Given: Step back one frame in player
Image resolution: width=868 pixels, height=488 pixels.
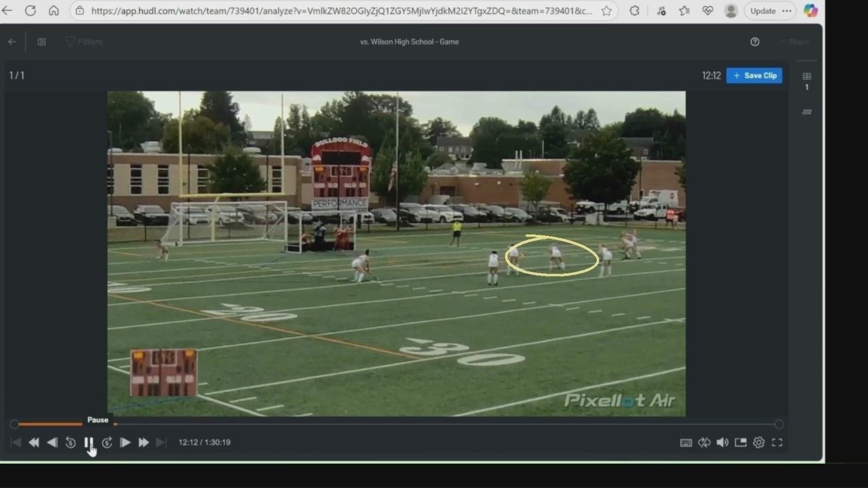Looking at the screenshot, I should point(52,443).
